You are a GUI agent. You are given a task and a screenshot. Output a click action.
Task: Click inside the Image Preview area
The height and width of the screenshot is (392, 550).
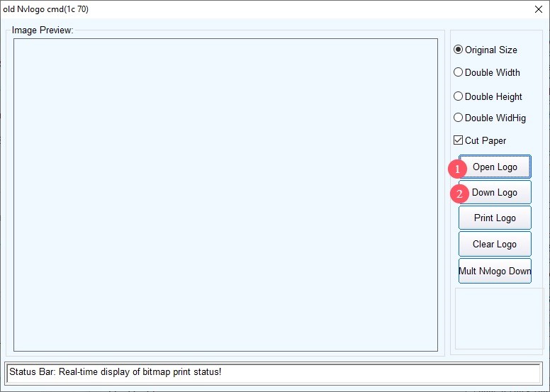click(225, 195)
